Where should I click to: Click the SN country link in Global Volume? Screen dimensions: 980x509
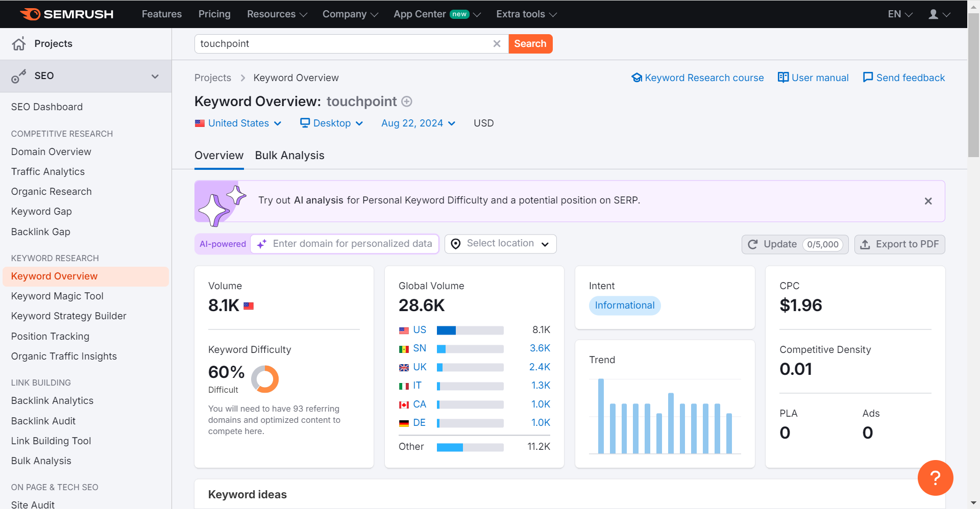tap(420, 348)
